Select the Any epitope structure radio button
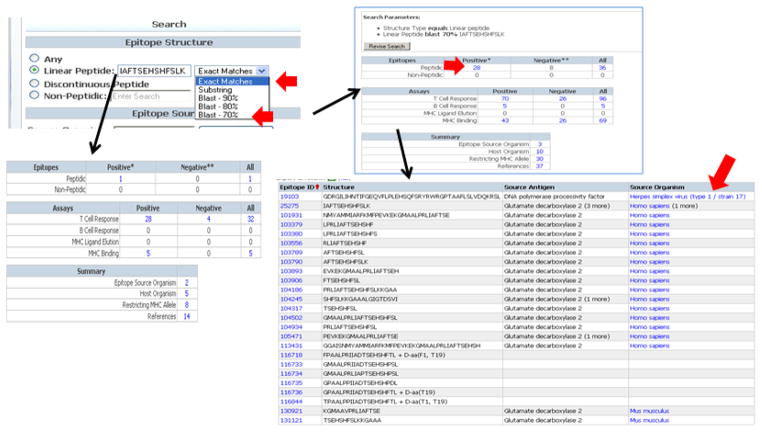 36,57
